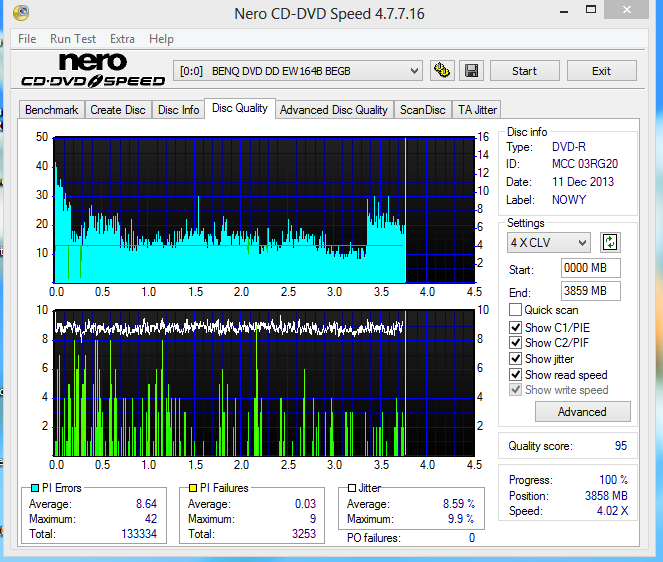The image size is (663, 562).
Task: Click the save floppy disk icon
Action: [471, 71]
